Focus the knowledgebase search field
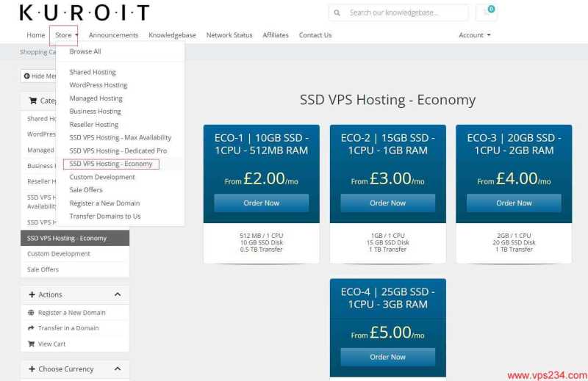588x381 pixels. point(398,12)
